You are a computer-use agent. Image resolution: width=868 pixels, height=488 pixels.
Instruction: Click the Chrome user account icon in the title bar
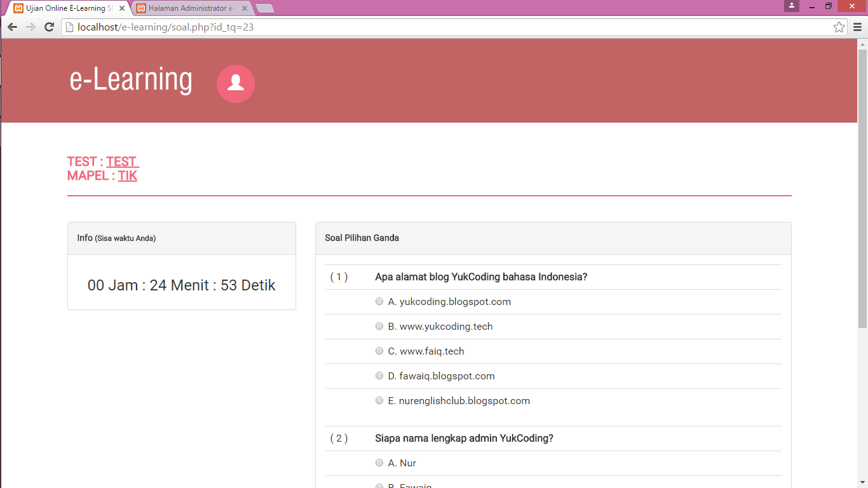(x=792, y=6)
